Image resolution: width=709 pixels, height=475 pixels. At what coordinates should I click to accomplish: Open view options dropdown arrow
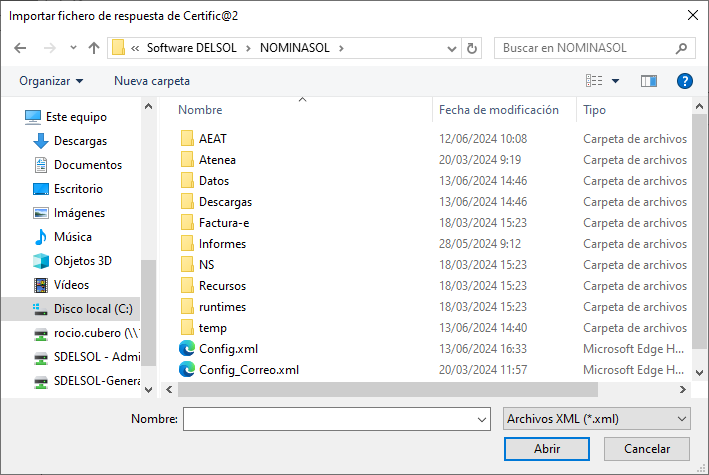pos(615,81)
